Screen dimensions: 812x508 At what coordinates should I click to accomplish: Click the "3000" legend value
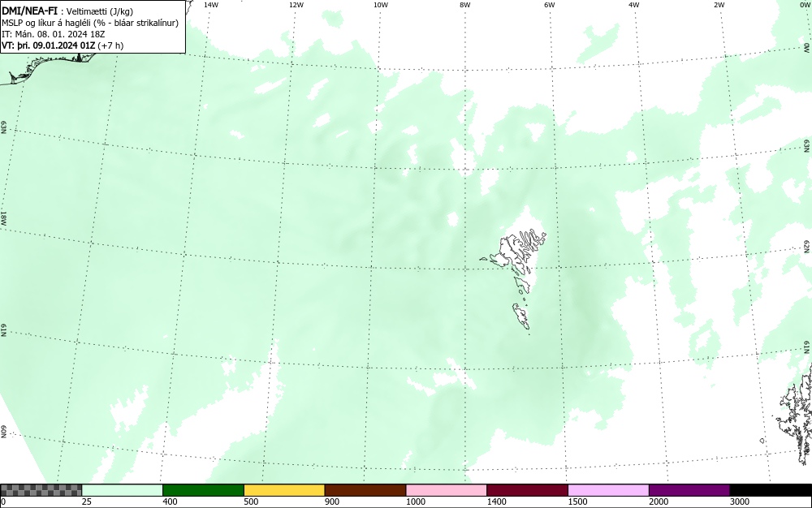click(740, 502)
